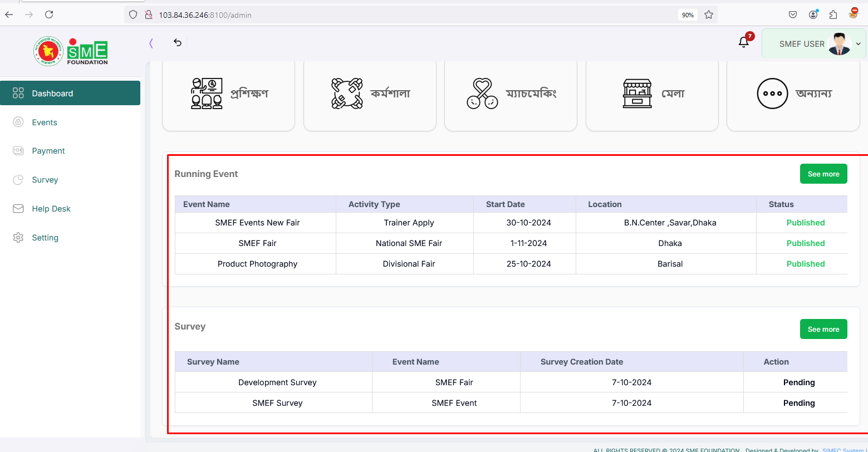Image resolution: width=868 pixels, height=452 pixels.
Task: Click the tracking protection shield icon
Action: [x=133, y=14]
